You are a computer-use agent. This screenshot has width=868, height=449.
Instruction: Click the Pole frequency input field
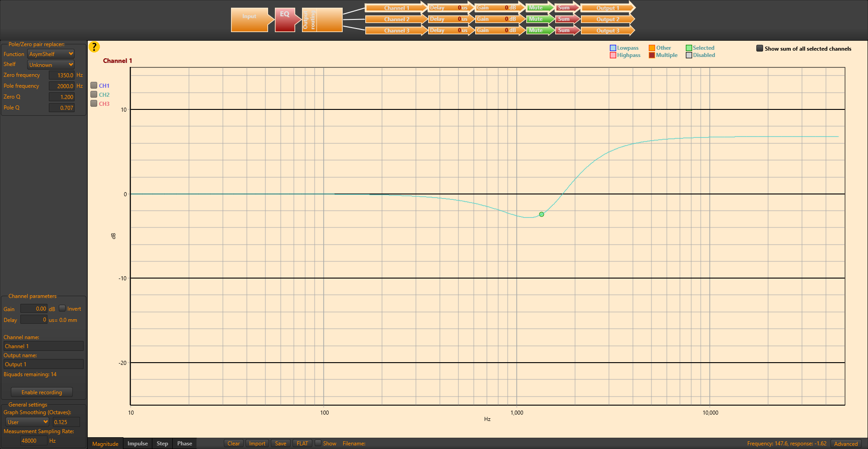[x=61, y=86]
